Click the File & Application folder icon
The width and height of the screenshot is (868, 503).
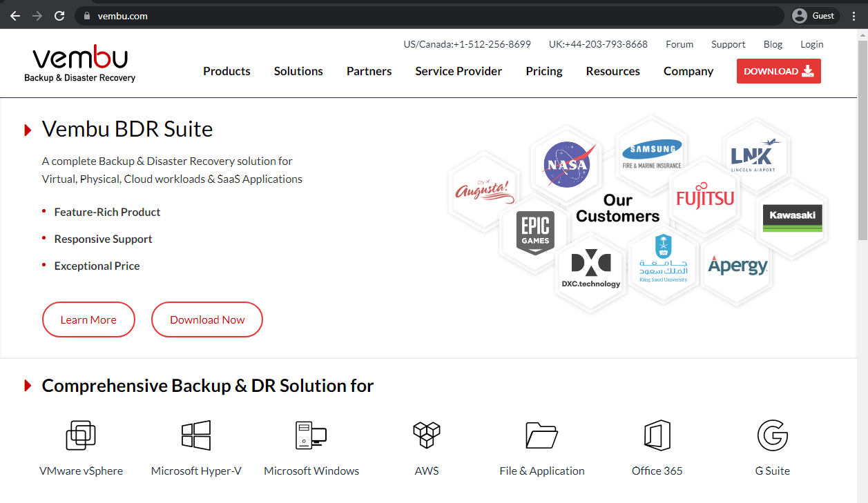tap(541, 435)
